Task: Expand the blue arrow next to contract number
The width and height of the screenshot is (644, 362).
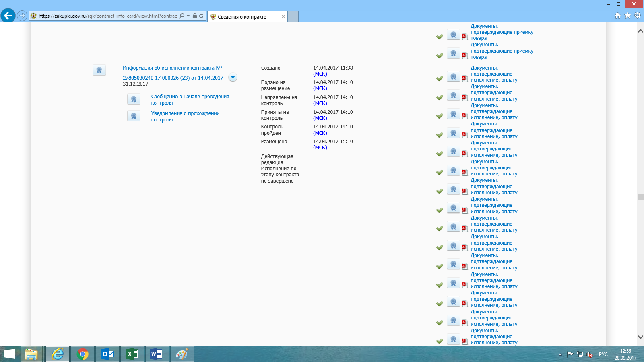Action: coord(233,77)
